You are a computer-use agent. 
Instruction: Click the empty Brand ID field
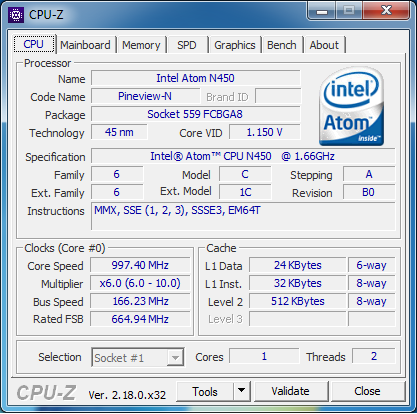tap(278, 96)
